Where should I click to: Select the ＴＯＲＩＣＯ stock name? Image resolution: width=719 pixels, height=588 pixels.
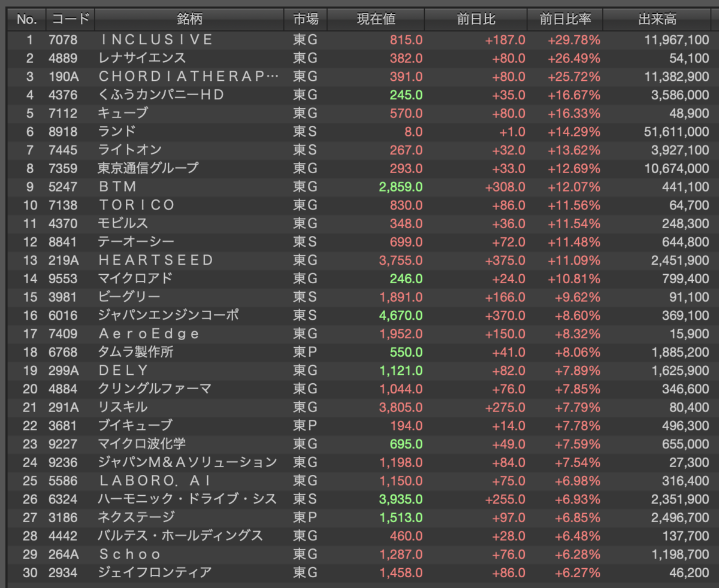(x=137, y=205)
